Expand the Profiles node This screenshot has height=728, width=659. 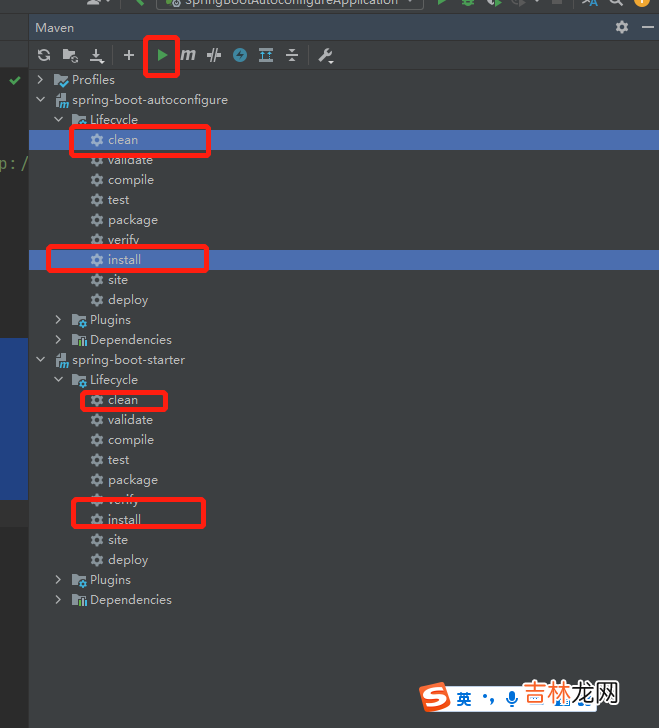pos(40,80)
